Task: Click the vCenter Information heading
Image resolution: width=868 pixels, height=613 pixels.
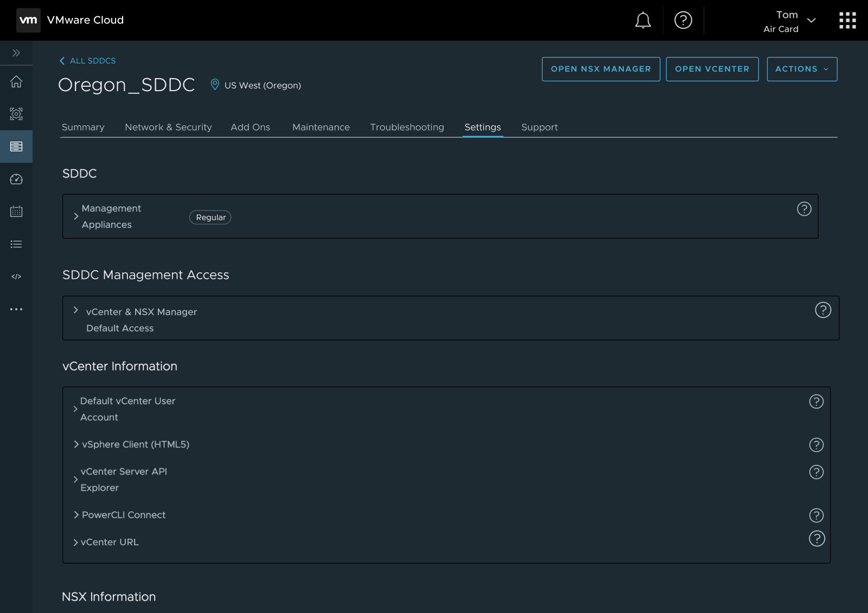Action: click(120, 366)
